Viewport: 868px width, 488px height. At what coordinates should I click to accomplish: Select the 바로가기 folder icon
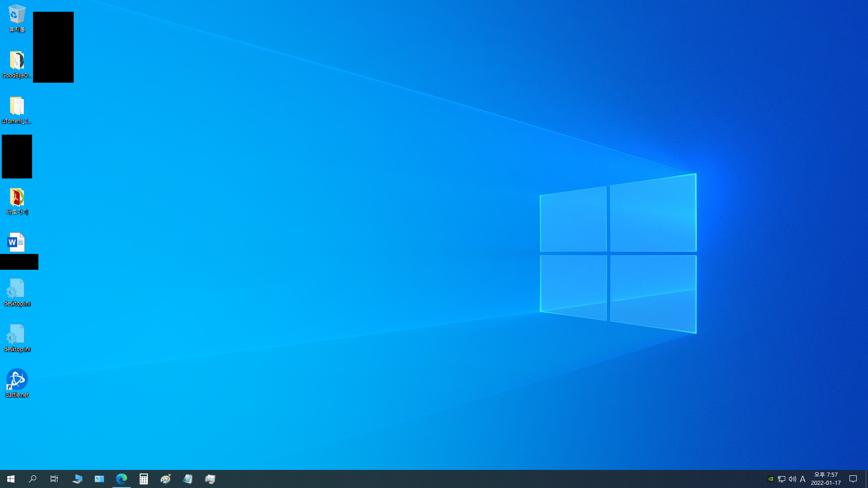click(x=17, y=202)
